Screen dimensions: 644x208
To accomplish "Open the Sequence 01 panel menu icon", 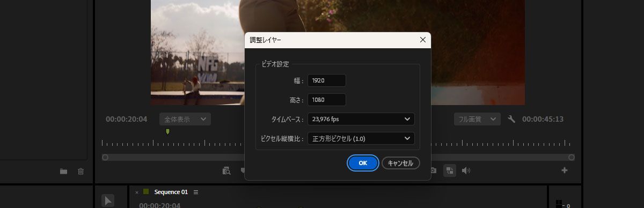I will tap(196, 192).
